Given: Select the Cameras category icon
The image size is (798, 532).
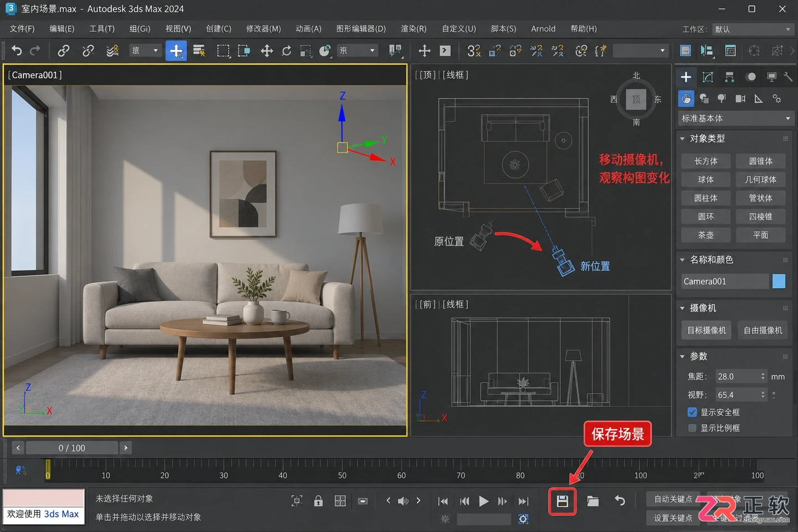Looking at the screenshot, I should click(740, 99).
